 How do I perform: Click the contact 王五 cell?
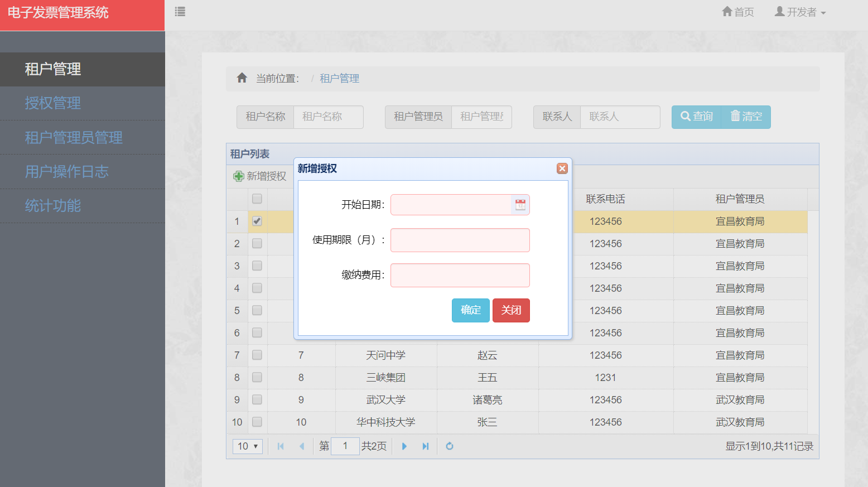488,378
